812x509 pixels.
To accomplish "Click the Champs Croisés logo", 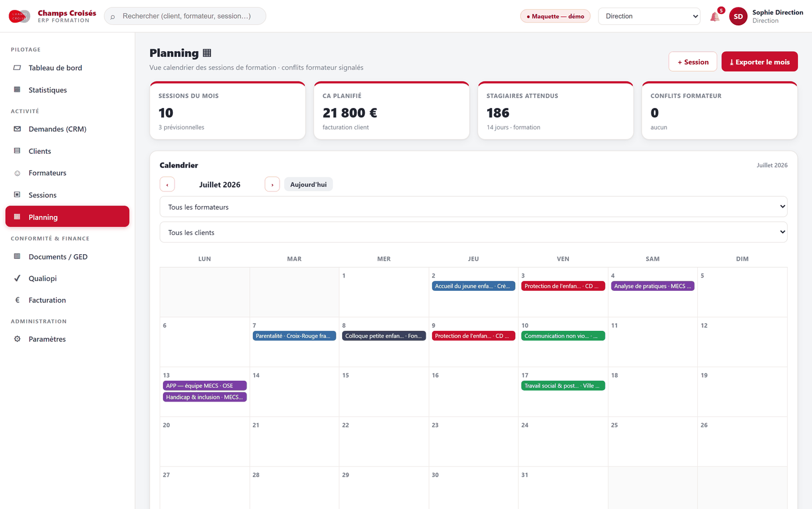I will (19, 16).
